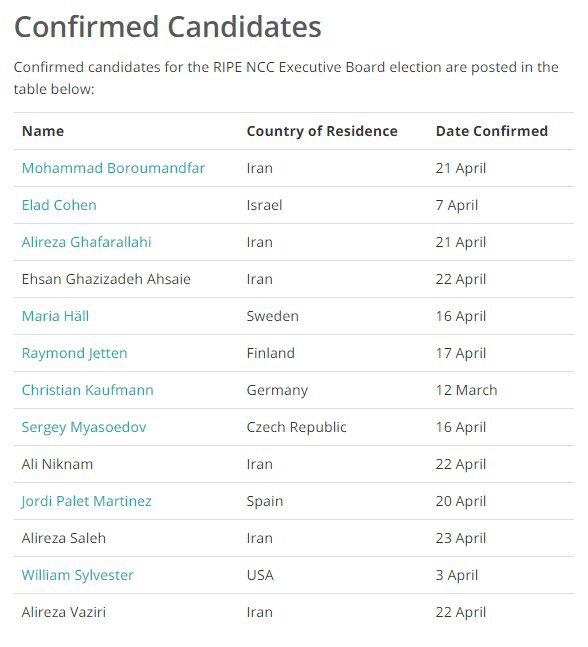Open Elad Cohen's candidate profile
Image resolution: width=588 pixels, height=647 pixels.
pyautogui.click(x=59, y=205)
